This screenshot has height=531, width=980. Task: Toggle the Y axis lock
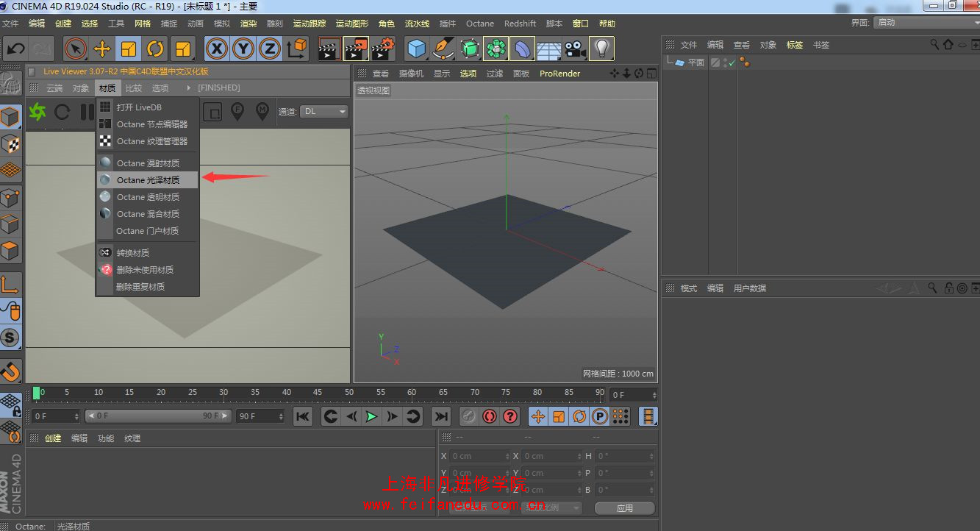pyautogui.click(x=243, y=49)
